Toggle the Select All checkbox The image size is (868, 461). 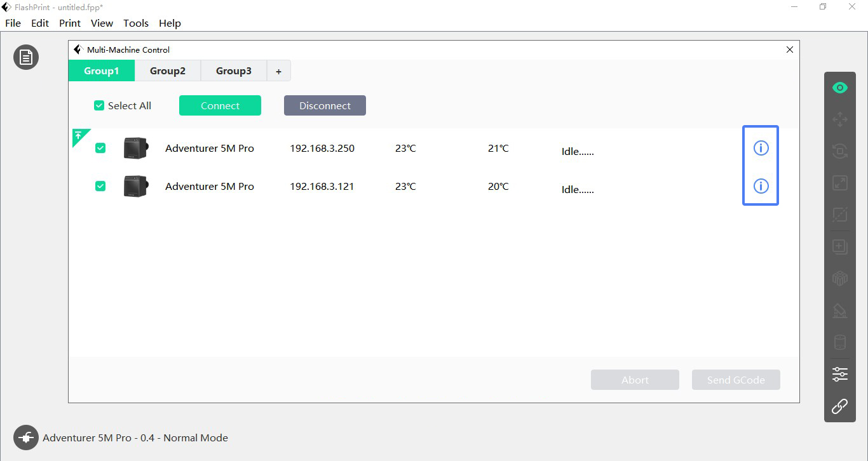pos(99,106)
